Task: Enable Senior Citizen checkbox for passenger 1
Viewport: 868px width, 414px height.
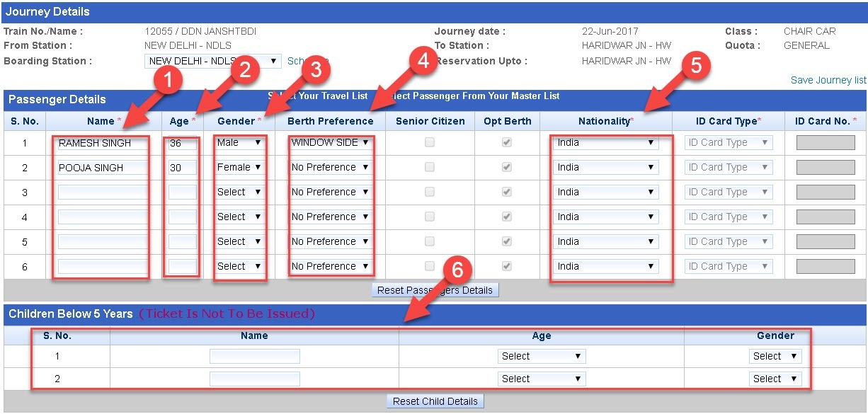Action: [x=430, y=142]
